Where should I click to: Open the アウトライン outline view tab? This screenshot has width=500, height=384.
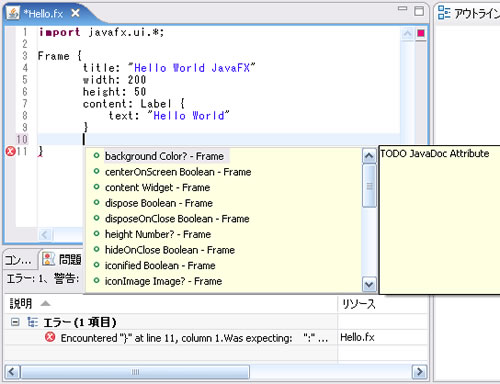click(x=468, y=13)
